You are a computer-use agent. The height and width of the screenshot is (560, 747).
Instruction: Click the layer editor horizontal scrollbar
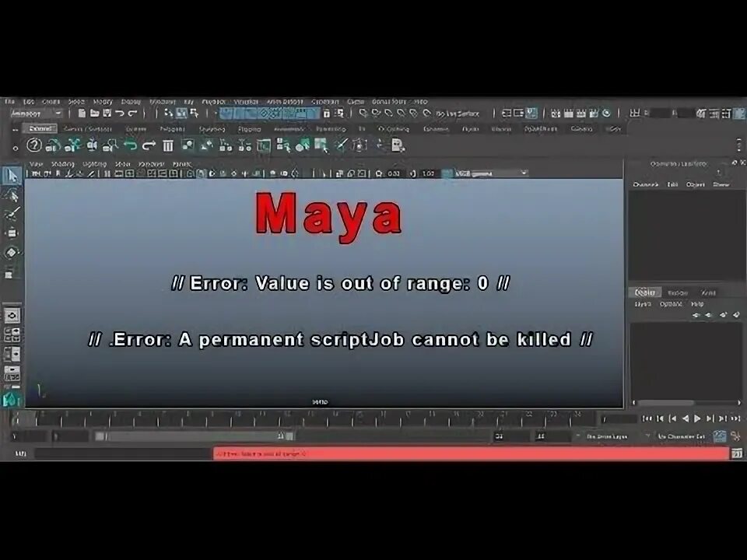coord(665,403)
